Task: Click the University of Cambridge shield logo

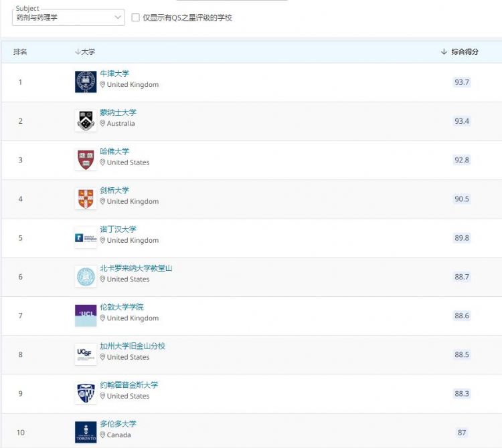Action: 86,198
